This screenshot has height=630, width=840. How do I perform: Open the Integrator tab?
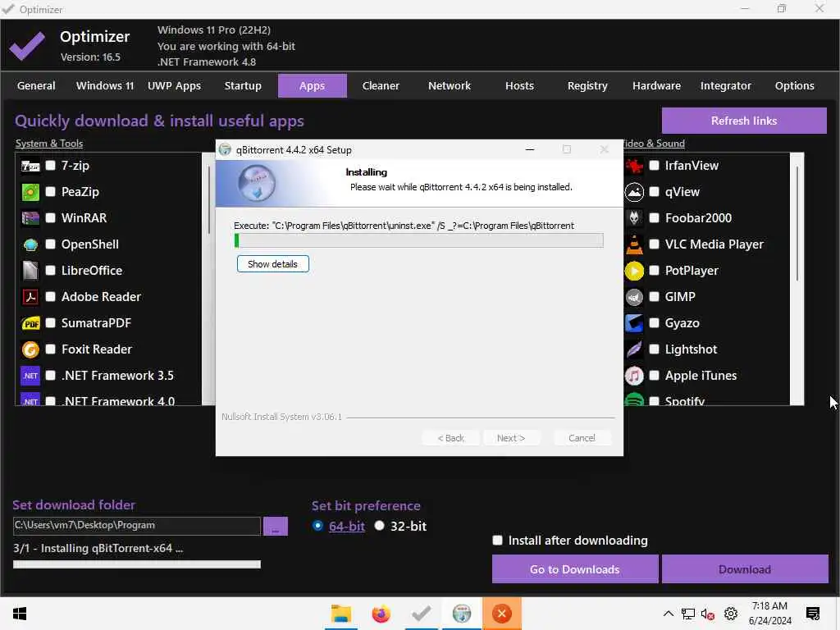(x=726, y=85)
